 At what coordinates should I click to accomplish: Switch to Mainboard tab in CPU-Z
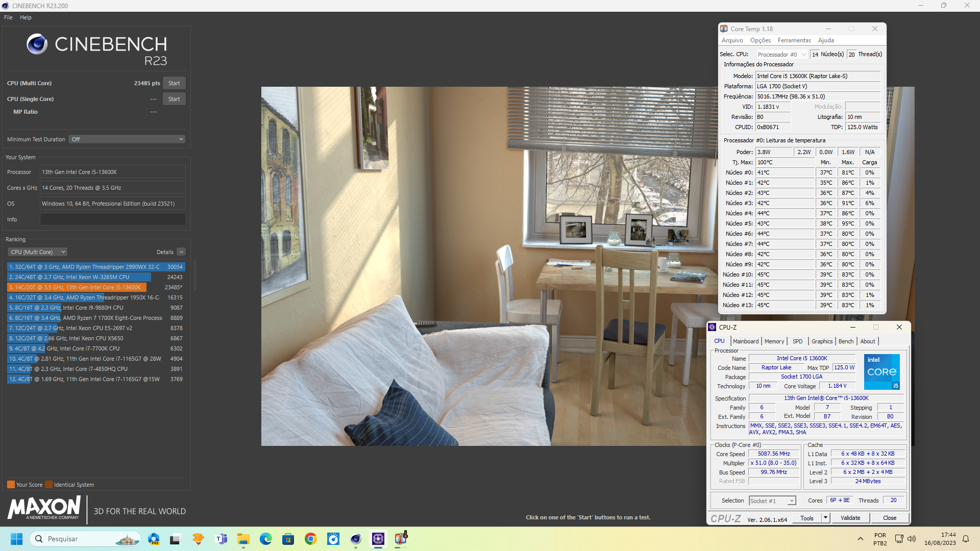tap(746, 341)
